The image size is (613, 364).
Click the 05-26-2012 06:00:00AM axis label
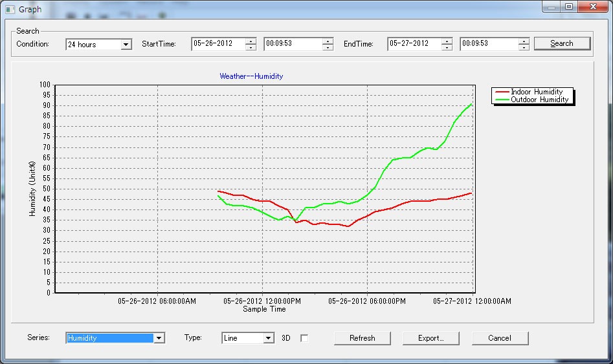click(x=157, y=301)
